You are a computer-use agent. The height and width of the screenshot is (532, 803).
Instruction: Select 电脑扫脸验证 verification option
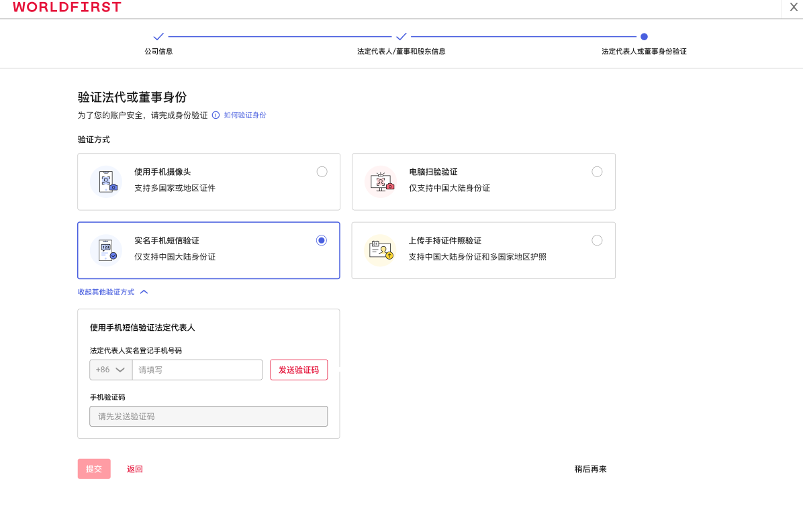[x=597, y=172]
